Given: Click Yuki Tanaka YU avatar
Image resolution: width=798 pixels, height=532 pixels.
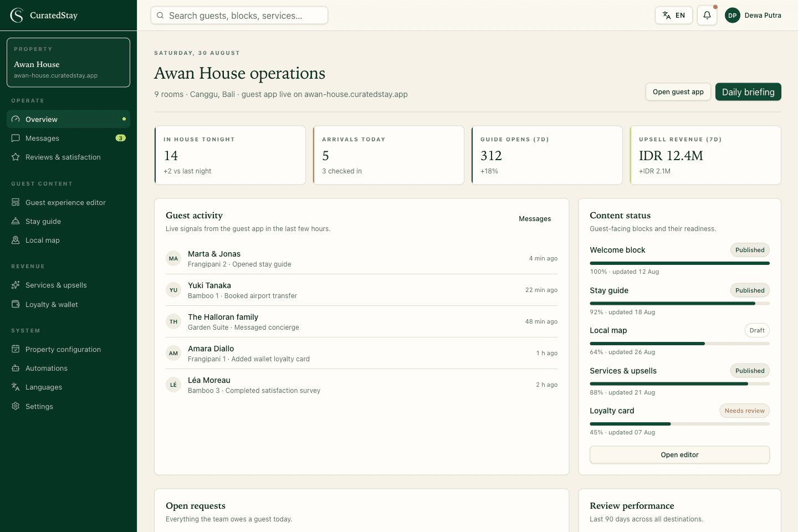Looking at the screenshot, I should [173, 290].
